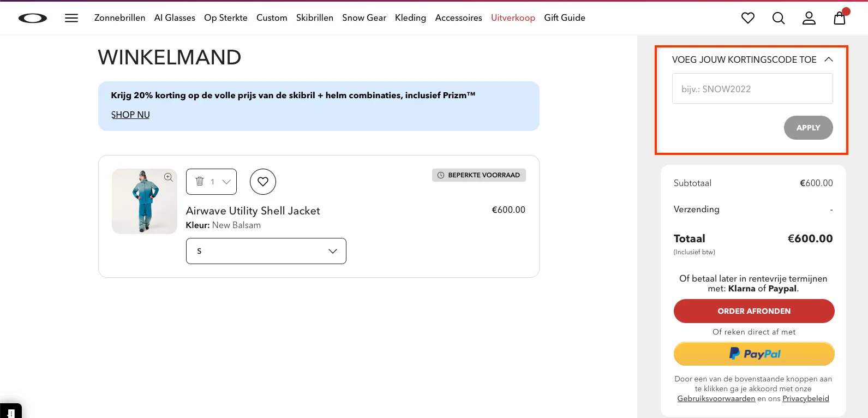The width and height of the screenshot is (868, 418).
Task: Zoom the jacket product image
Action: [169, 177]
